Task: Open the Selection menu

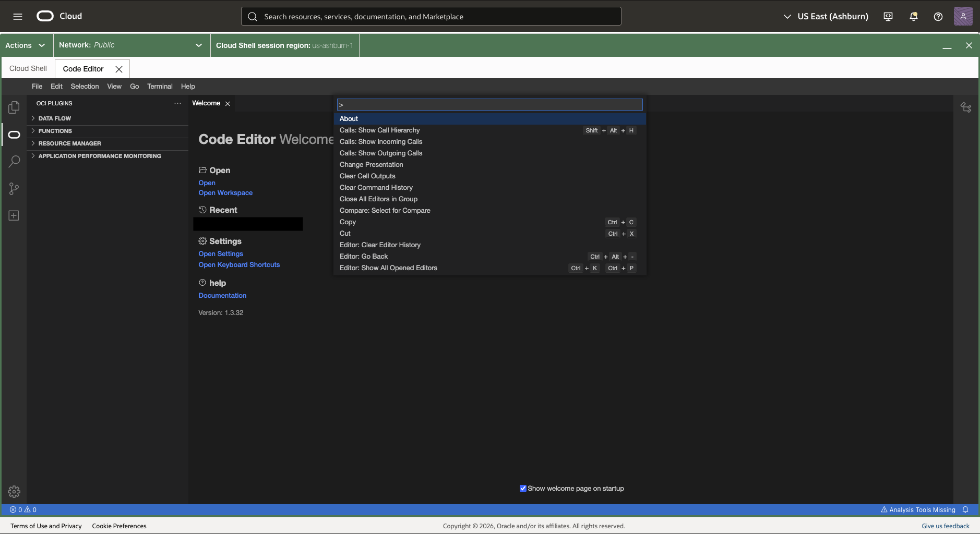Action: (x=85, y=87)
